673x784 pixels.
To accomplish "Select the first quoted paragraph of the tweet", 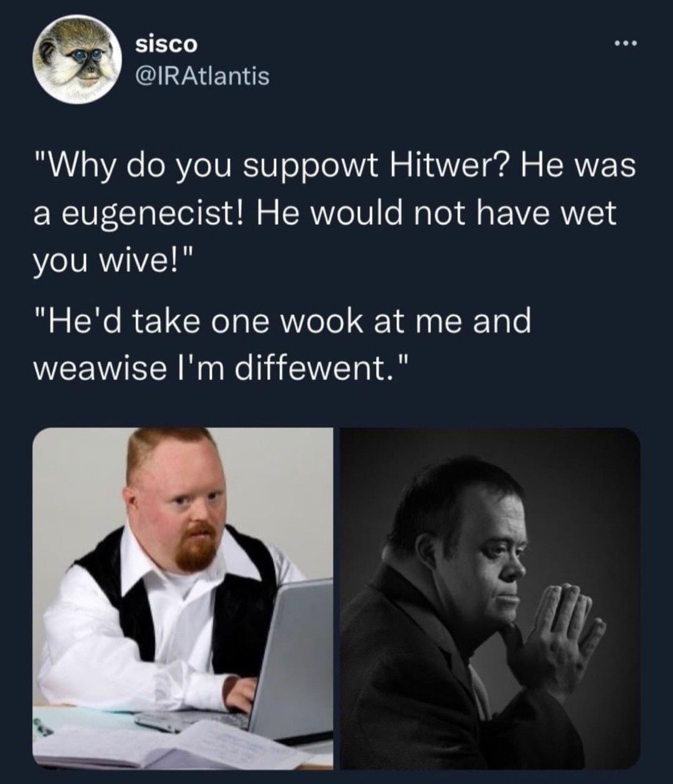I will click(335, 213).
